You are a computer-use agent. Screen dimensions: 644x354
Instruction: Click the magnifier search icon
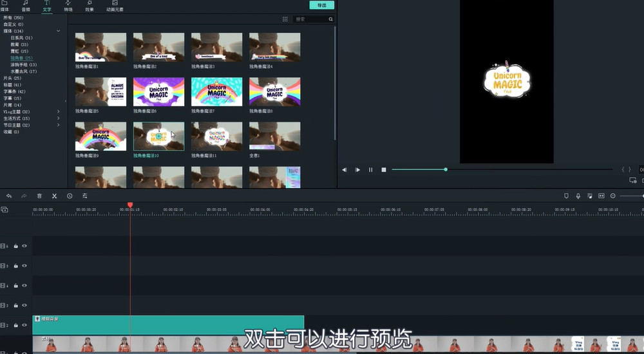coord(330,19)
